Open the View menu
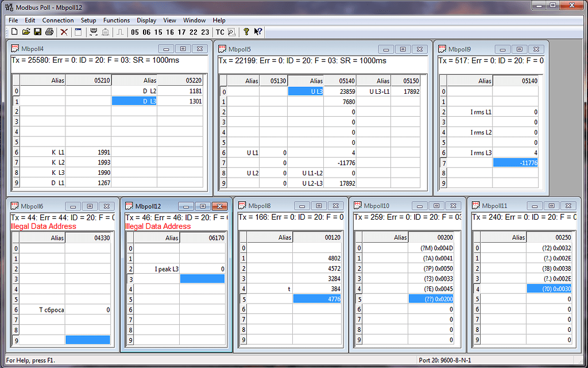Screen dimensions: 588x368 coord(169,20)
